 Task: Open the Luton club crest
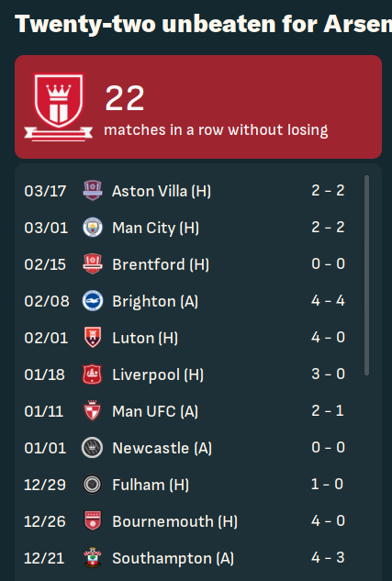(92, 337)
